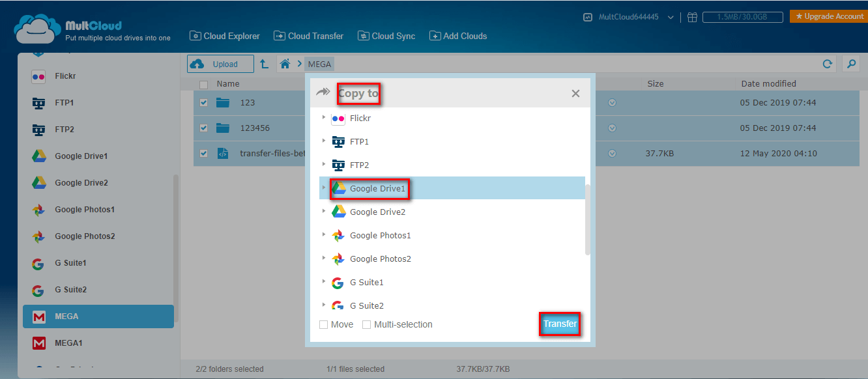This screenshot has width=868, height=379.
Task: Expand Google Photos1 in the Copy to dialog
Action: point(324,235)
